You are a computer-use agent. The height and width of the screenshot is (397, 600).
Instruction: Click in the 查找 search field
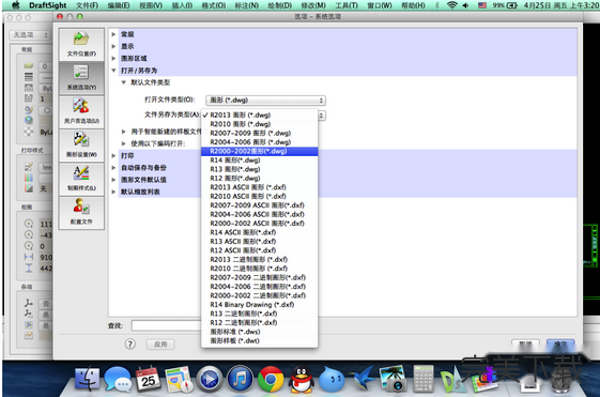(166, 326)
